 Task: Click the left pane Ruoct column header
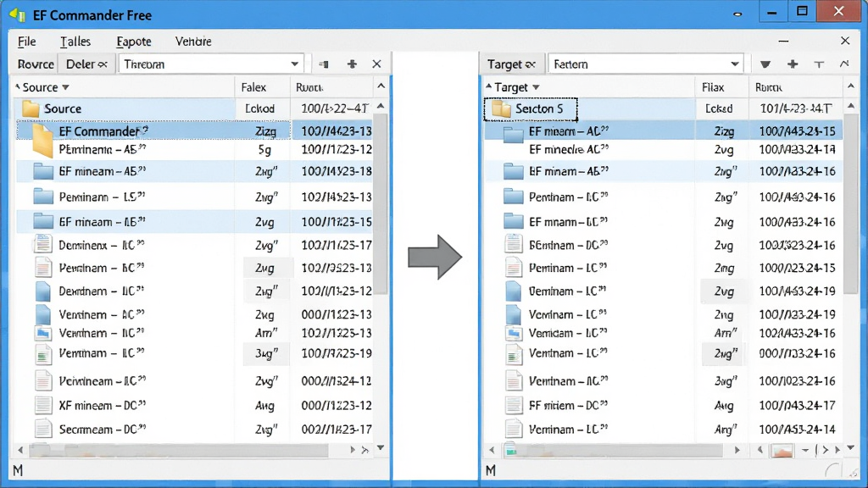(x=331, y=87)
